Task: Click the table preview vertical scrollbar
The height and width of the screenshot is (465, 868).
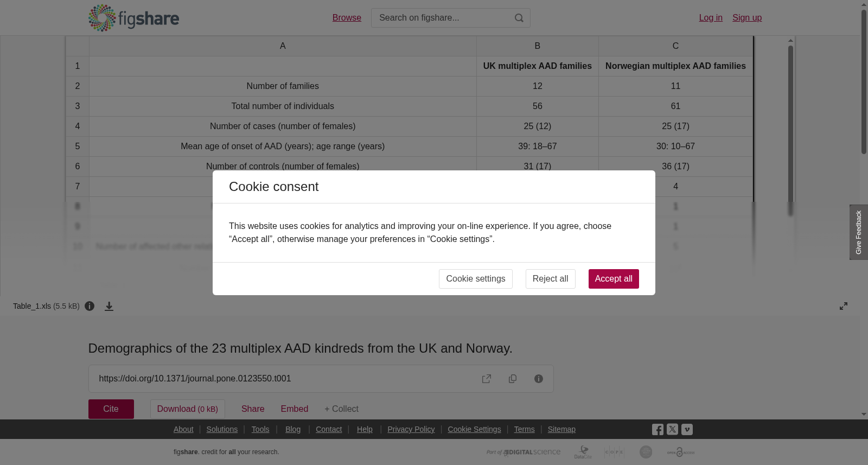Action: tap(791, 130)
